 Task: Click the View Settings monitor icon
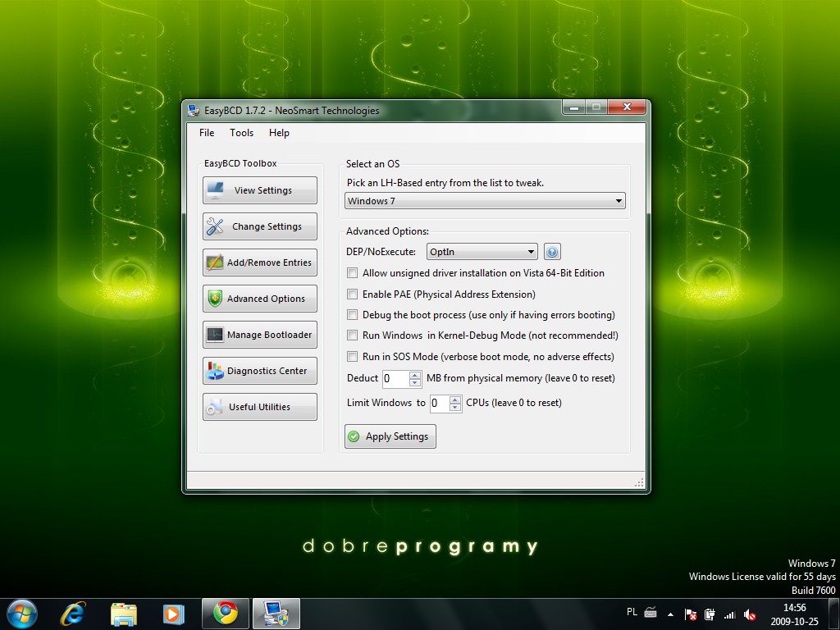click(x=216, y=190)
